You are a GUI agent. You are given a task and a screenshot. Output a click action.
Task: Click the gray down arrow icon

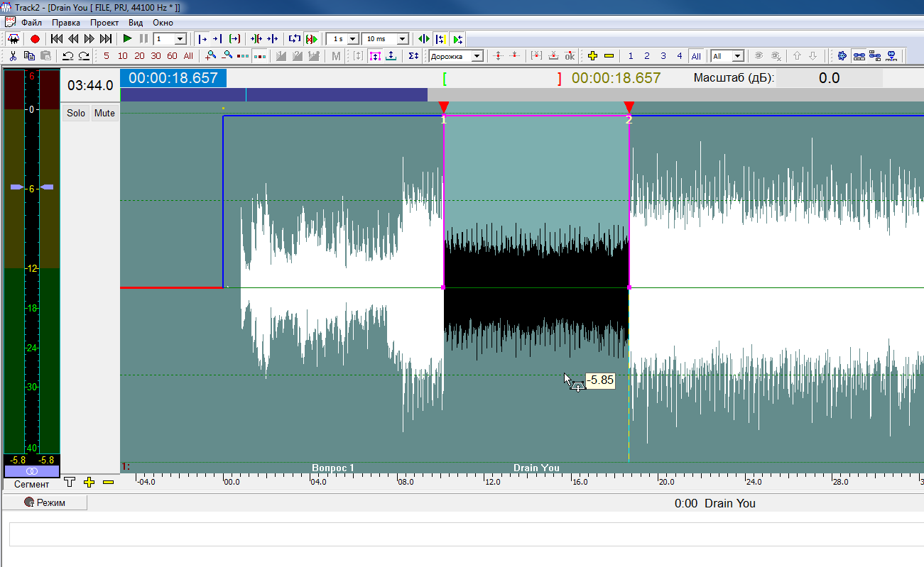[813, 56]
